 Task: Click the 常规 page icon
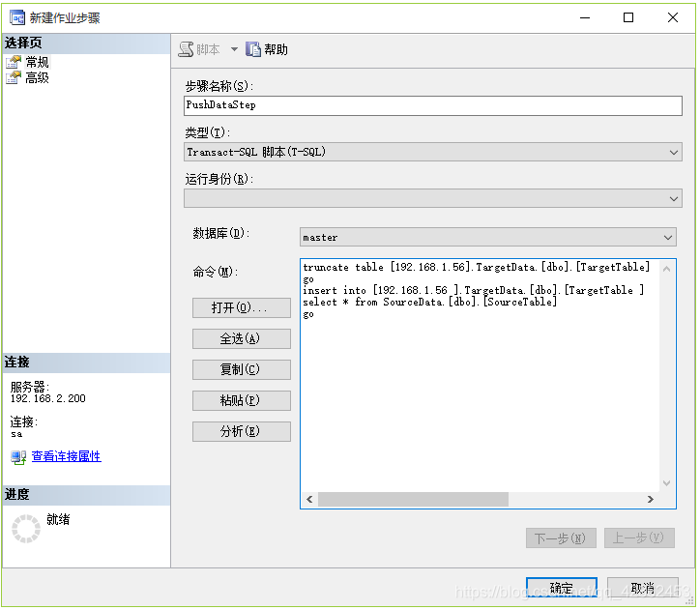pyautogui.click(x=14, y=62)
